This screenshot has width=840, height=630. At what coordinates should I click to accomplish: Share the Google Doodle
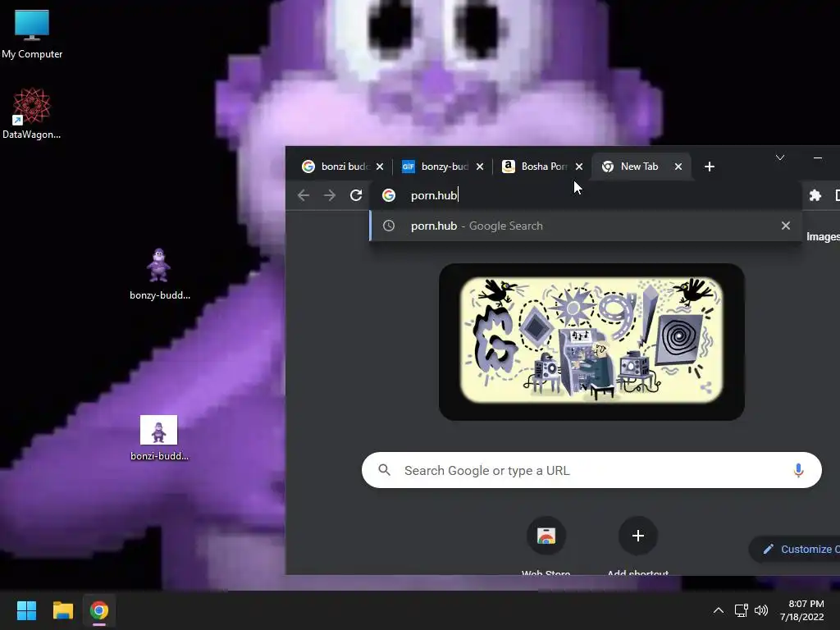[x=706, y=387]
